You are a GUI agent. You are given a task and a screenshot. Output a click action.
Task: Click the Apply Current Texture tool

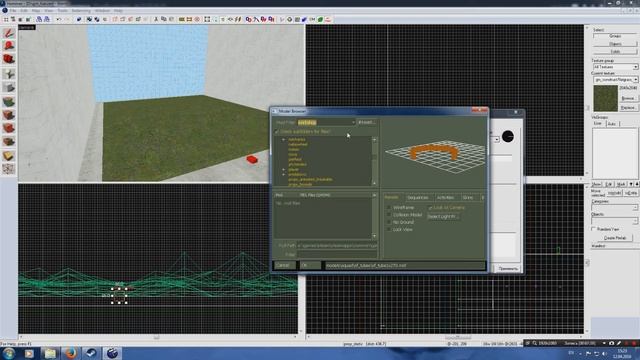point(9,115)
